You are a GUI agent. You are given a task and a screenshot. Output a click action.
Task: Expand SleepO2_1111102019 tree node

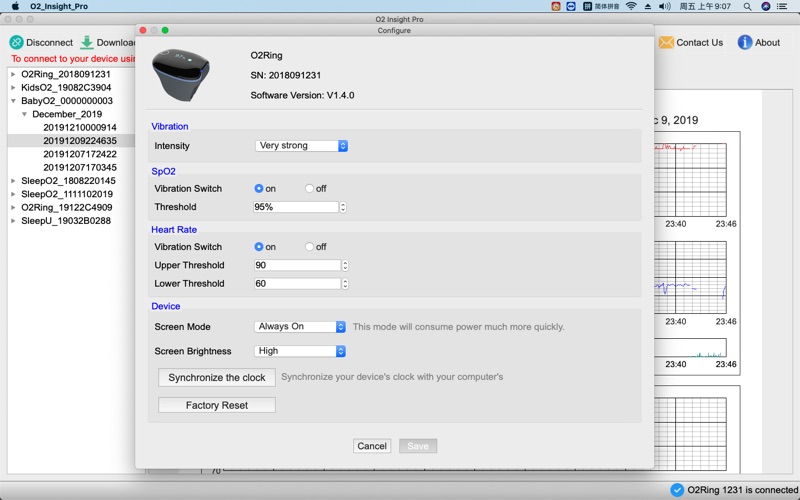pyautogui.click(x=13, y=194)
